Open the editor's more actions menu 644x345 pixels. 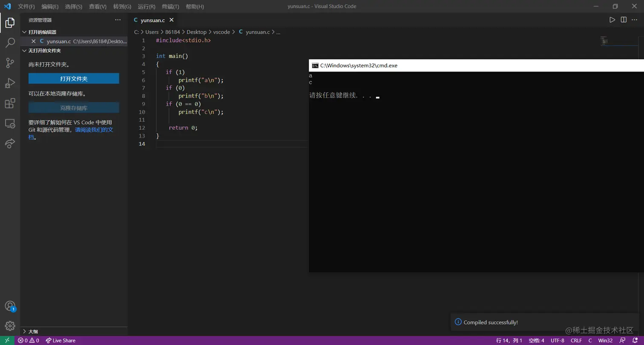click(x=635, y=20)
